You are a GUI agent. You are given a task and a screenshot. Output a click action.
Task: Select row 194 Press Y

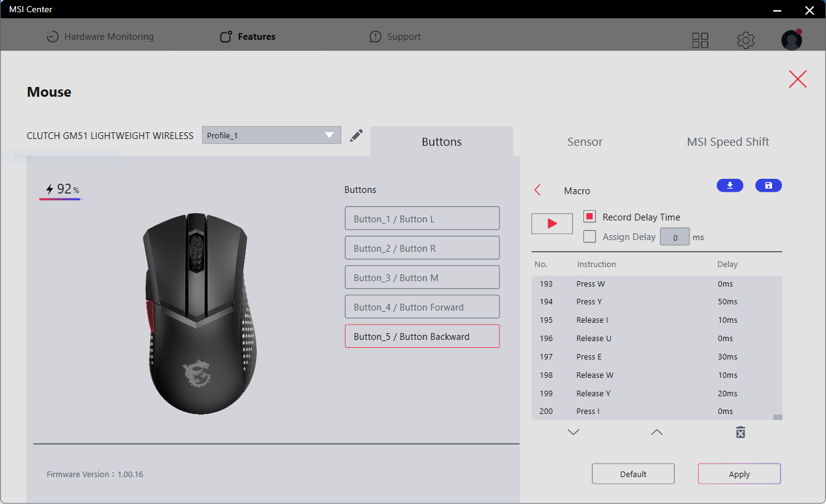point(656,302)
